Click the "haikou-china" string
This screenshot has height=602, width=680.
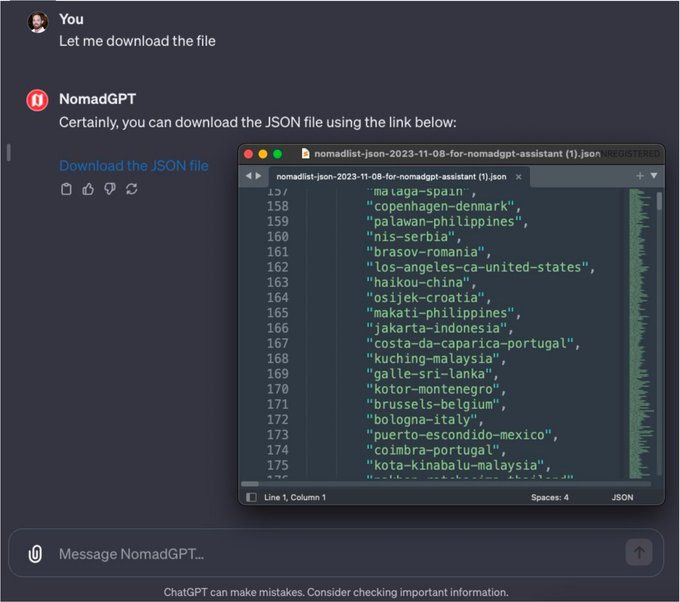pyautogui.click(x=418, y=282)
